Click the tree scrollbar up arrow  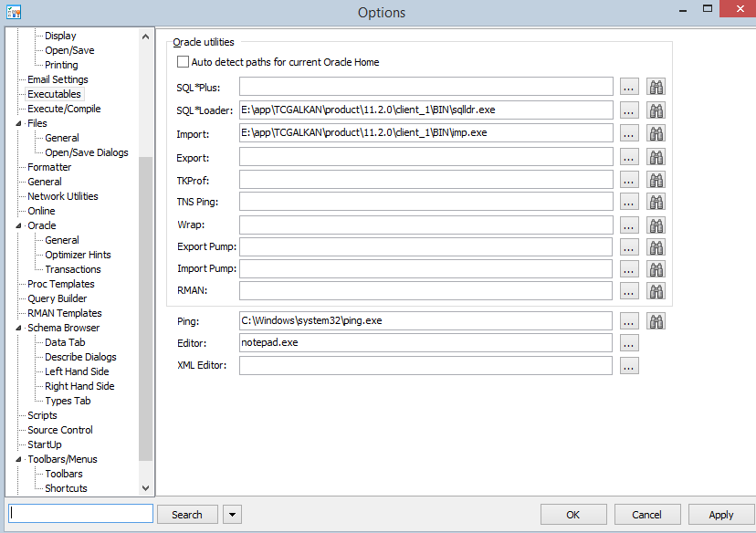click(145, 37)
